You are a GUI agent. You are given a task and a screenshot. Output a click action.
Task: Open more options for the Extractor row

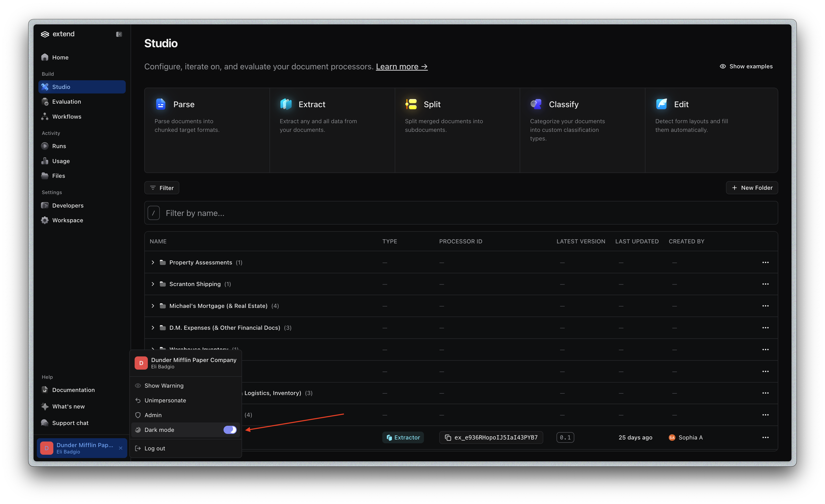coord(765,437)
